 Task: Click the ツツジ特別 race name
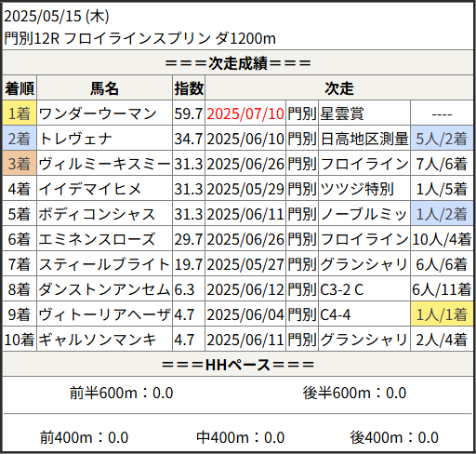357,189
